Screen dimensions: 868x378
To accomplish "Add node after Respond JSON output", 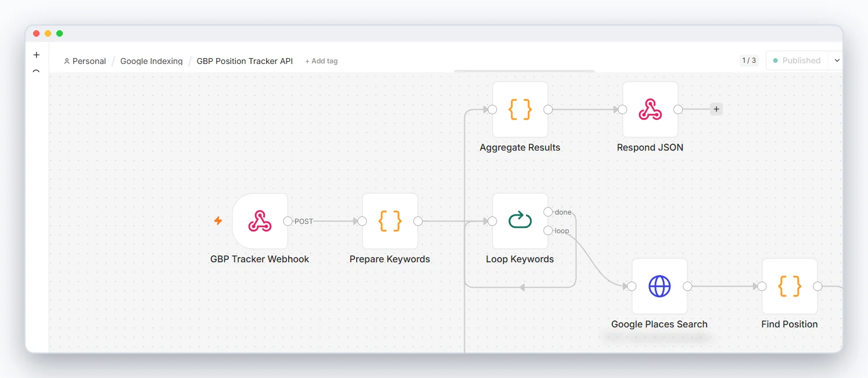I will pos(716,109).
